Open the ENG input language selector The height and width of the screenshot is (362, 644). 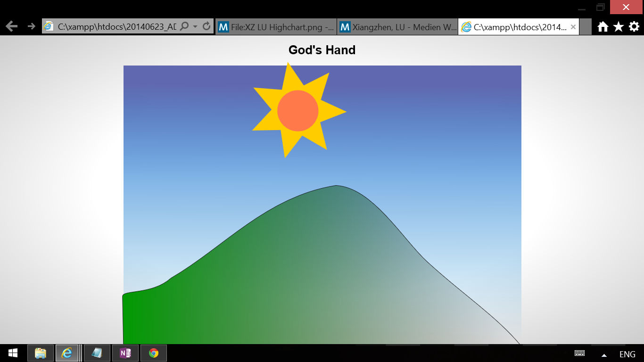coord(627,354)
